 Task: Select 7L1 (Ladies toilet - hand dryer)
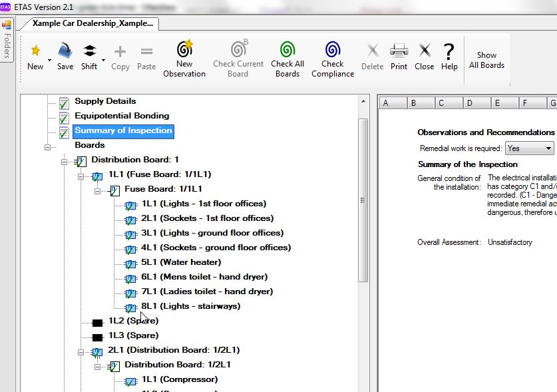click(x=207, y=292)
